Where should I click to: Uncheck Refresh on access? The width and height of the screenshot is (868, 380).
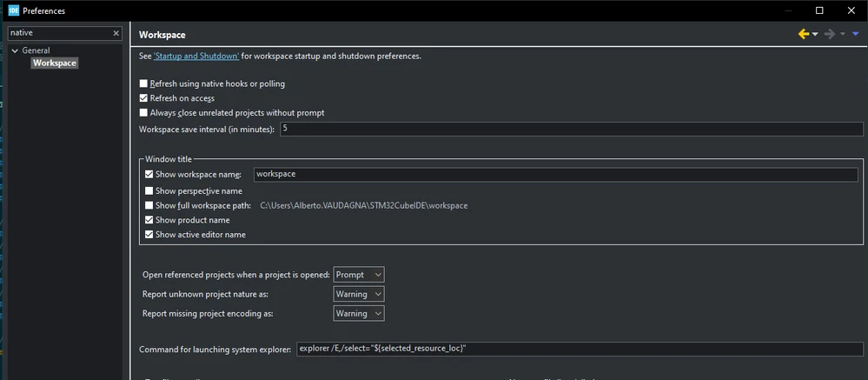click(x=144, y=98)
